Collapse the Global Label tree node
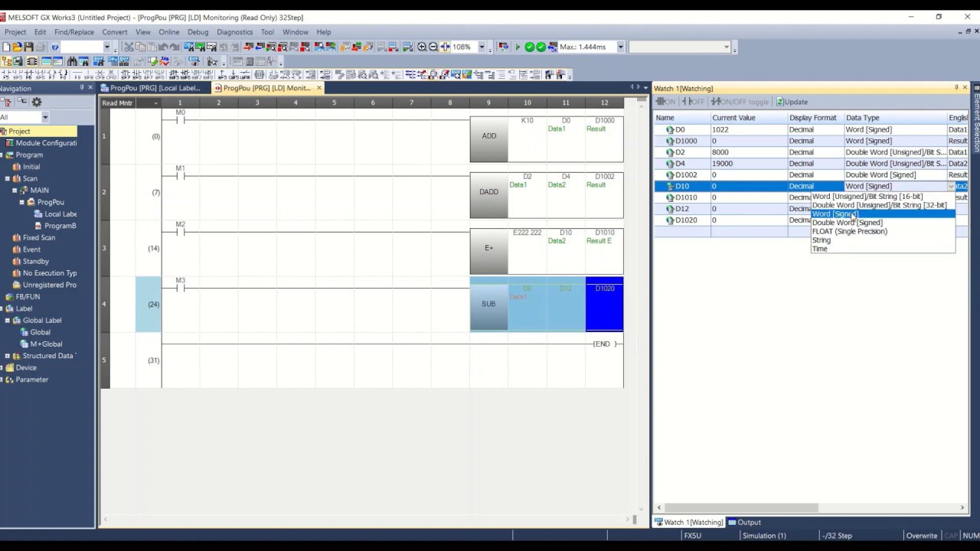The width and height of the screenshot is (980, 551). tap(8, 321)
